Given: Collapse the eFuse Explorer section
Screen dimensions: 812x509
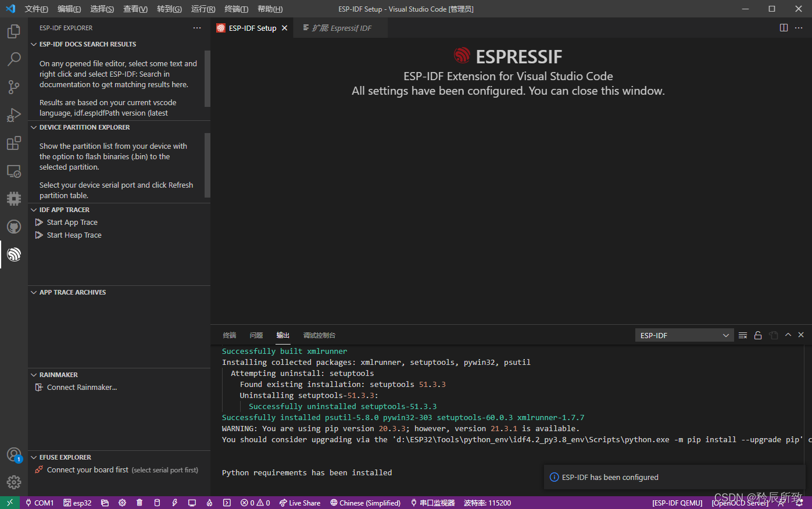Looking at the screenshot, I should coord(34,457).
